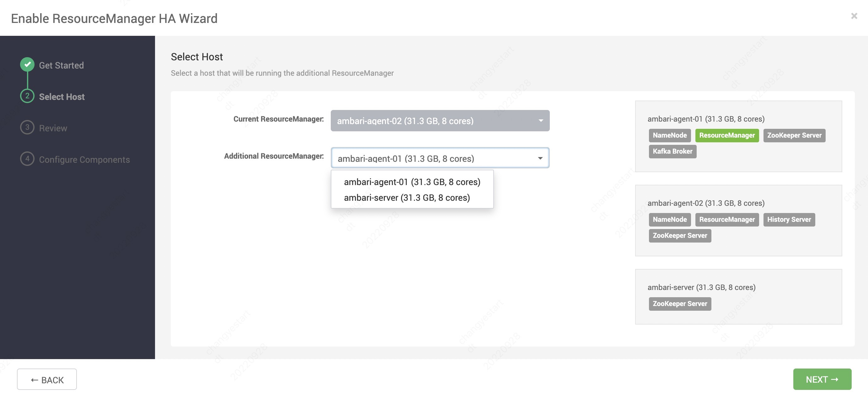
Task: Click the step 2 circle icon
Action: 27,96
